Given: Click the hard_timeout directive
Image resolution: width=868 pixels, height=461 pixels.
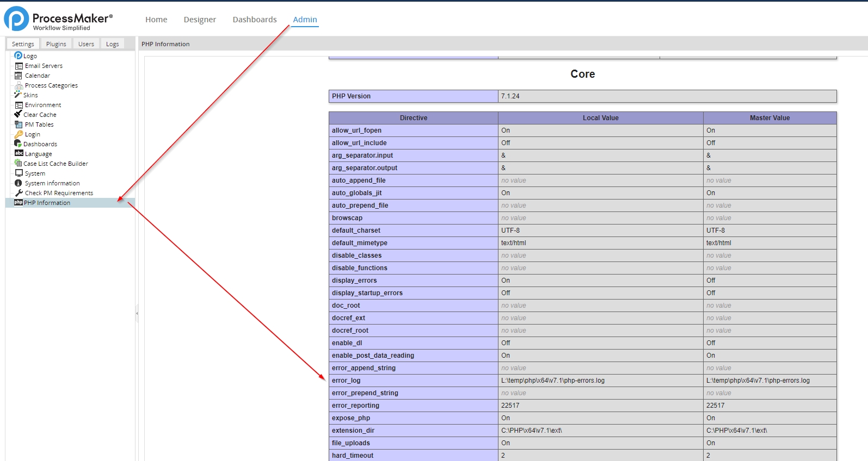Looking at the screenshot, I should pyautogui.click(x=353, y=456).
